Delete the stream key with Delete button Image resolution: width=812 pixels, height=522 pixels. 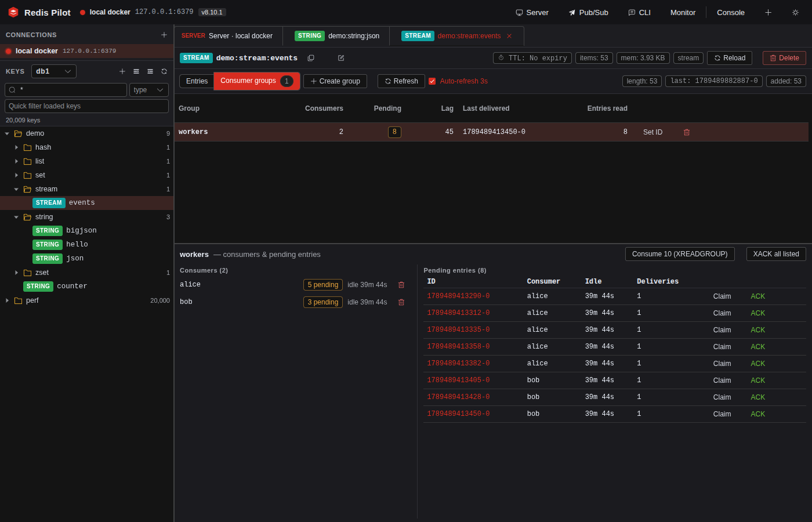tap(784, 58)
